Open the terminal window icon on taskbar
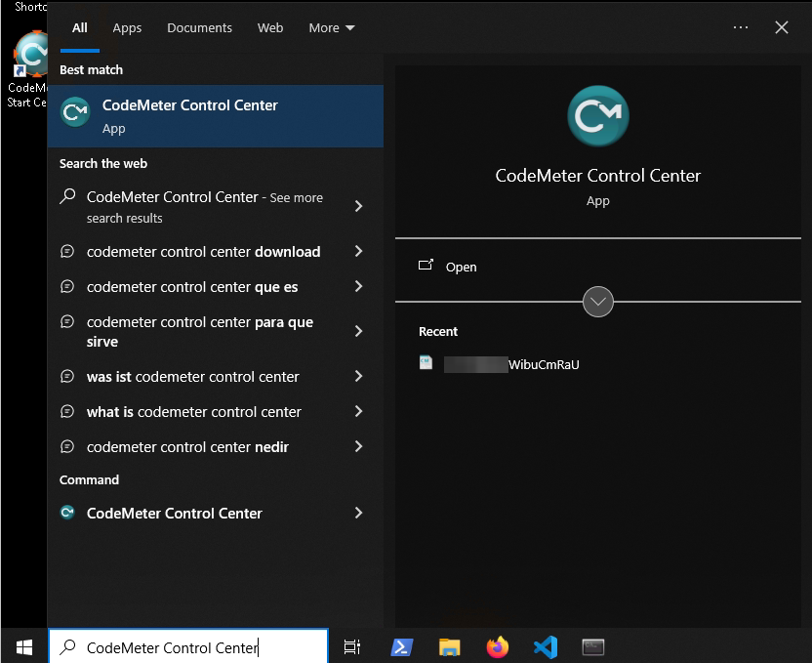 point(593,647)
